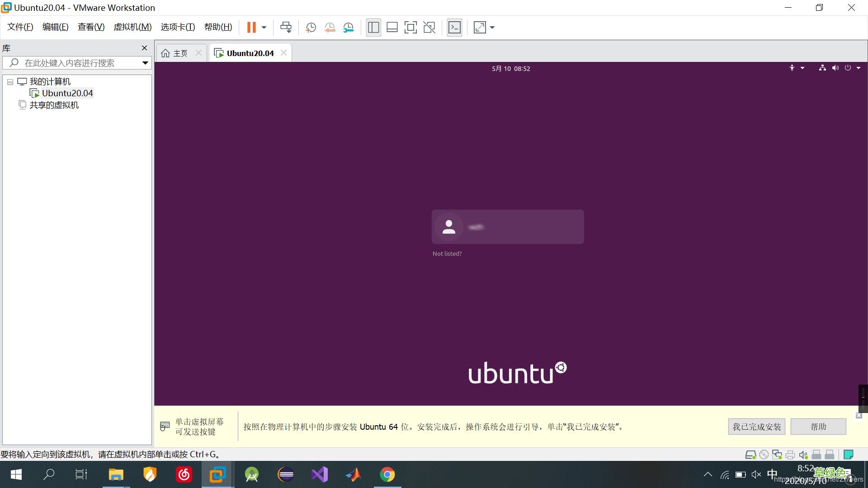868x488 pixels.
Task: Click the Not listed? link
Action: pos(447,253)
